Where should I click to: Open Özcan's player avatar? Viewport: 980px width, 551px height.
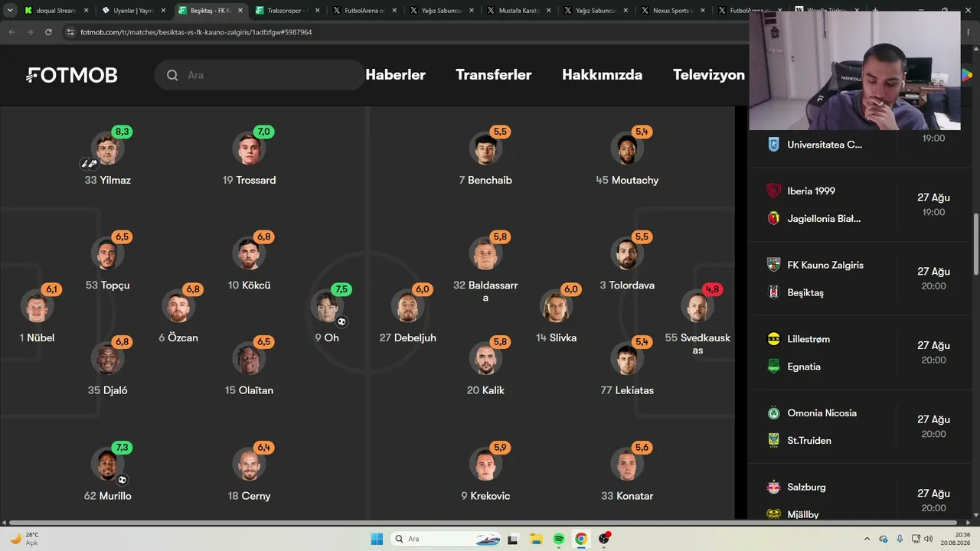pos(178,307)
